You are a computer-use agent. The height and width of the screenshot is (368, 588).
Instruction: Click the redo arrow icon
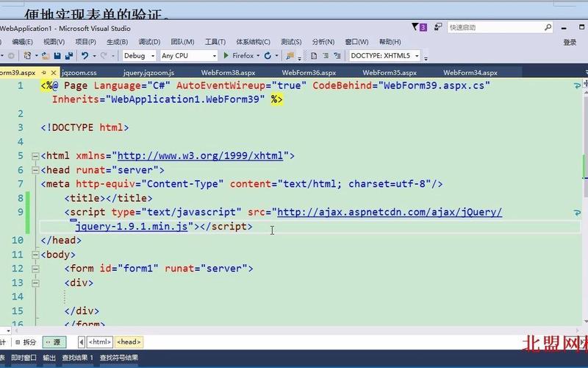(x=103, y=56)
